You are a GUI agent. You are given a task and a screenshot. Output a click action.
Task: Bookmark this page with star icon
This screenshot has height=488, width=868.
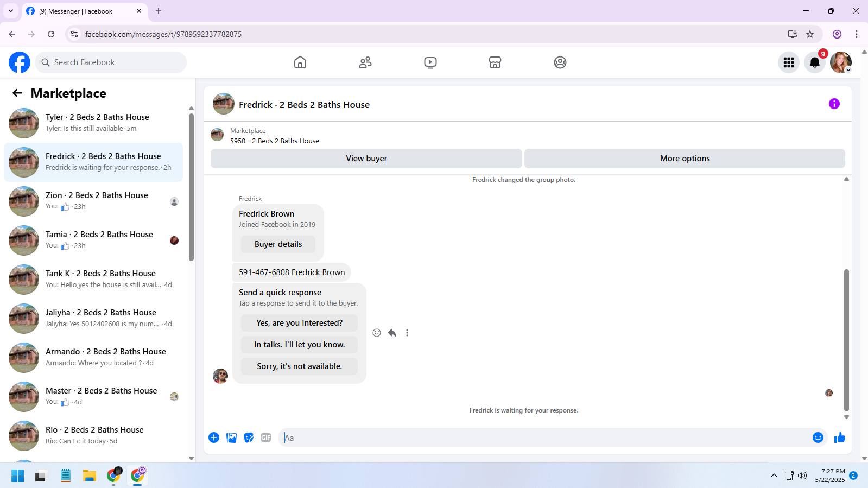point(810,34)
